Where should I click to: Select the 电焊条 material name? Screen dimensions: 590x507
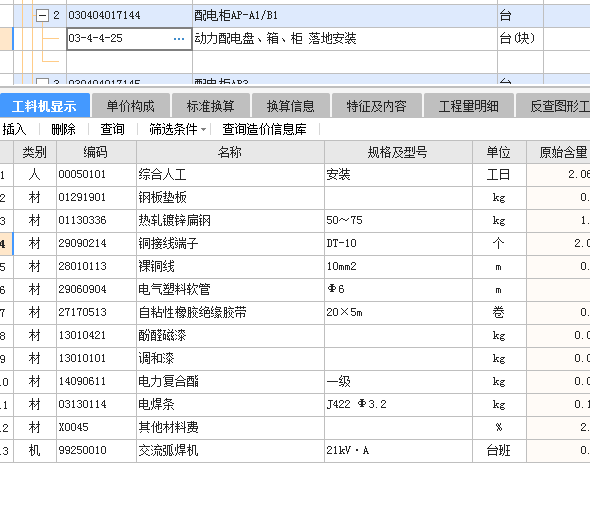click(230, 405)
